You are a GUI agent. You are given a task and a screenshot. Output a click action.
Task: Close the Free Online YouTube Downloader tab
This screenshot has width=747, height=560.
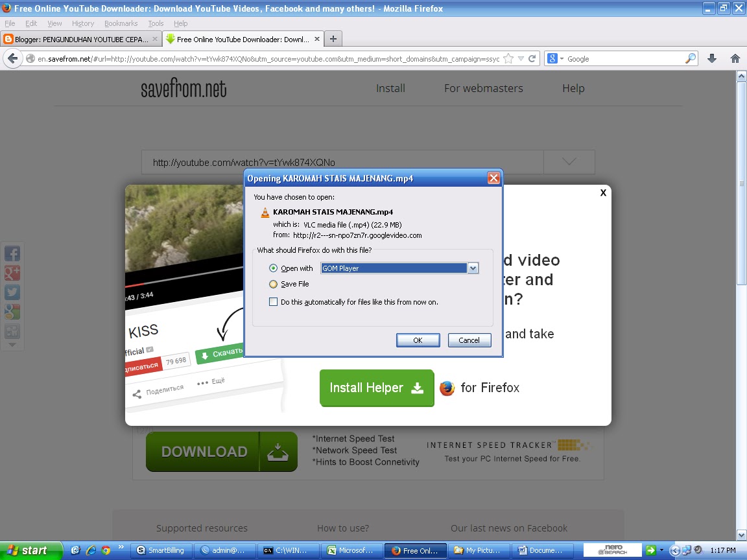point(317,39)
